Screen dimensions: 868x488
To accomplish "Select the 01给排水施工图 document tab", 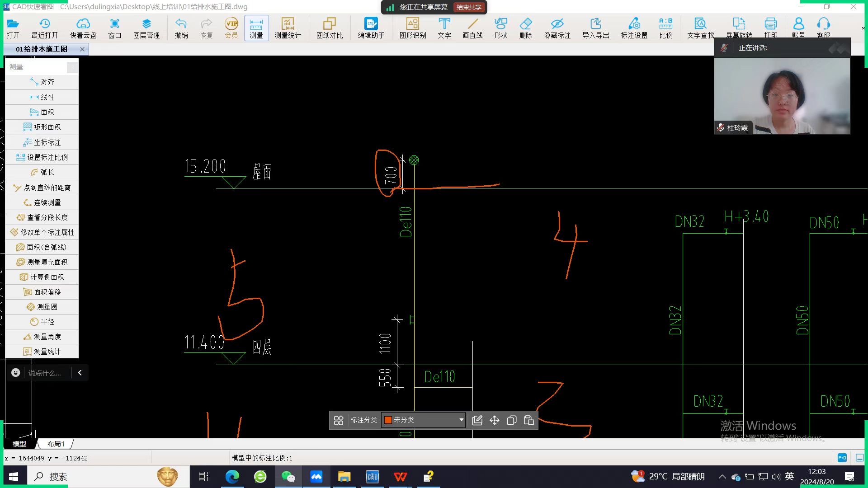I will tap(42, 49).
